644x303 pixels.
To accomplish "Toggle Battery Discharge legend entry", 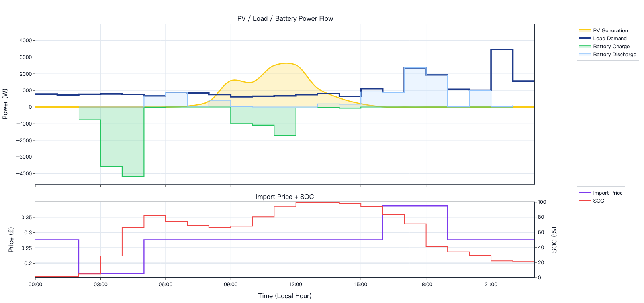I will point(608,54).
